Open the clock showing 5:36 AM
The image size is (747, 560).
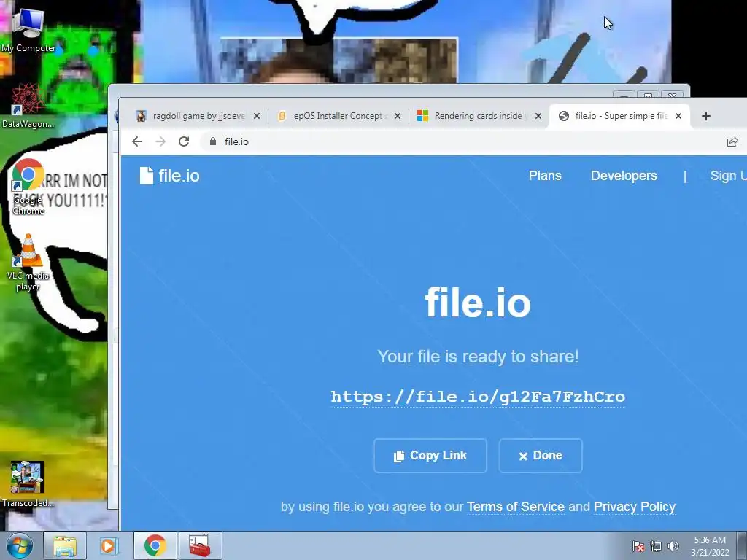click(x=710, y=546)
